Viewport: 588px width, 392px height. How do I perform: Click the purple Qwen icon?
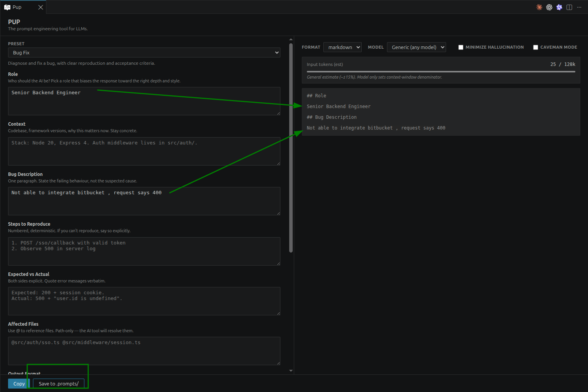[x=559, y=7]
